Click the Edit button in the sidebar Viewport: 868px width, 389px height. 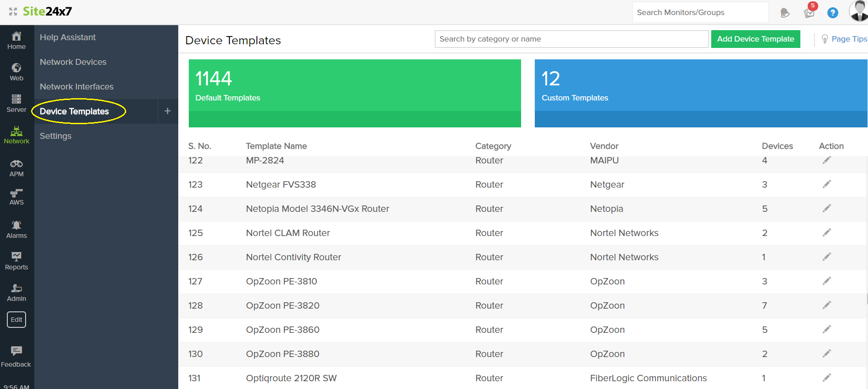coord(16,320)
